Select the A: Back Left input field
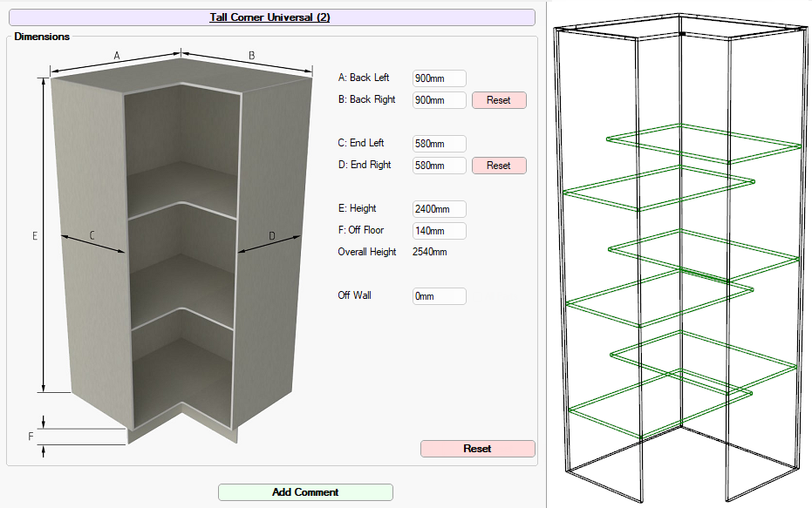The height and width of the screenshot is (508, 812). pos(439,78)
